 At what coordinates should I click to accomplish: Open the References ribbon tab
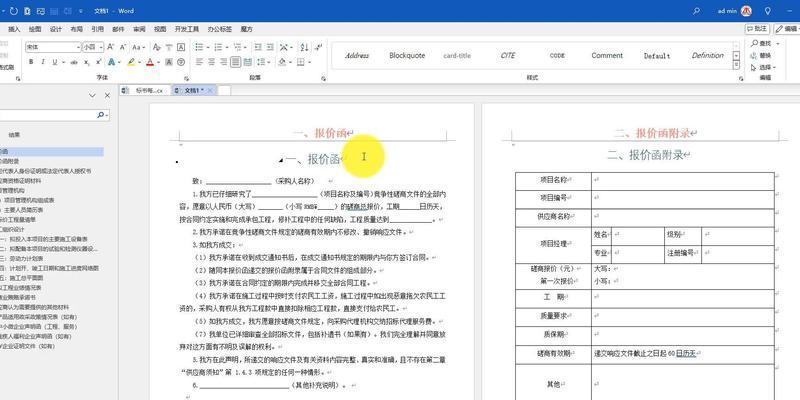point(97,29)
